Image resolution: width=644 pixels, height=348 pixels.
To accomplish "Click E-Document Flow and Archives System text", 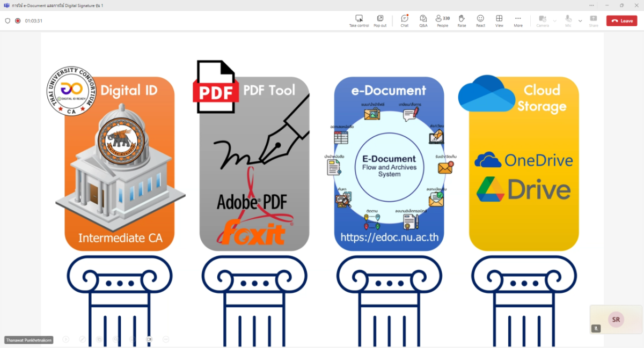I will 389,166.
